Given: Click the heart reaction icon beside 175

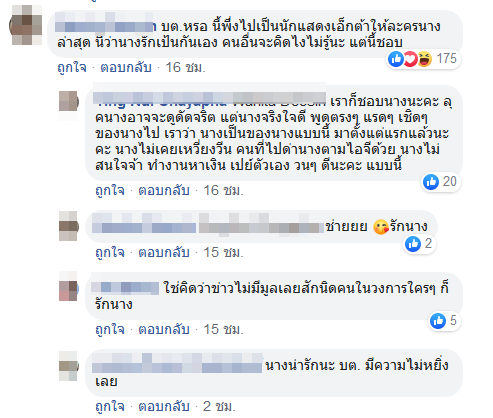Looking at the screenshot, I should coord(411,59).
